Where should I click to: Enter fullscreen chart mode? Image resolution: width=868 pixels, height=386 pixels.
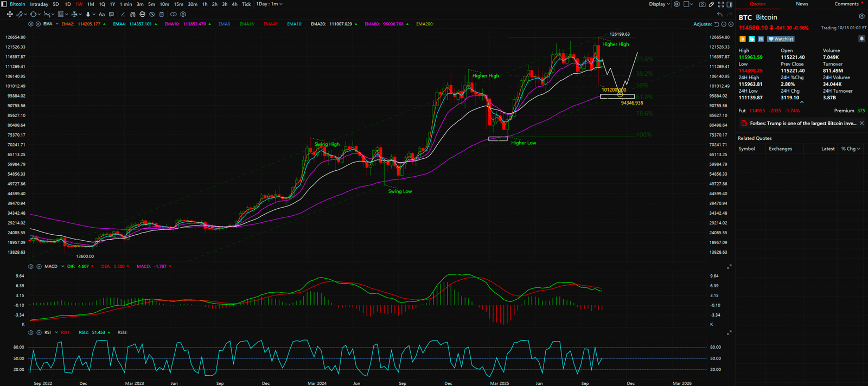point(720,4)
